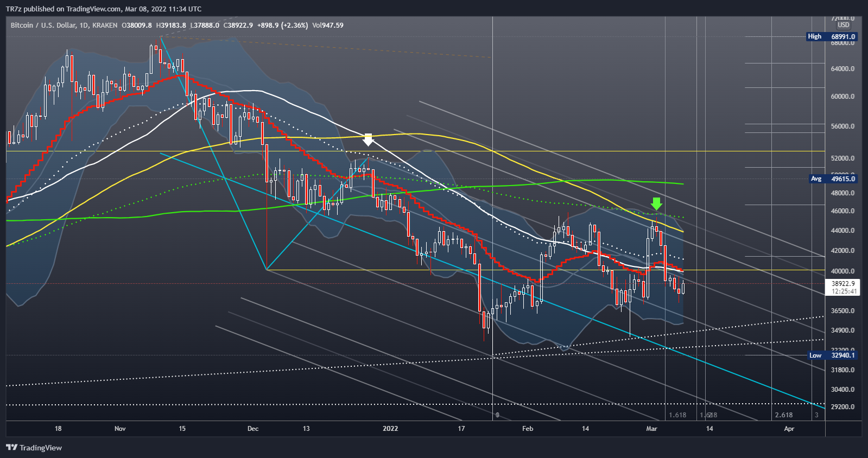The image size is (868, 458).
Task: Click the 13 date label on time axis
Action: pos(306,429)
